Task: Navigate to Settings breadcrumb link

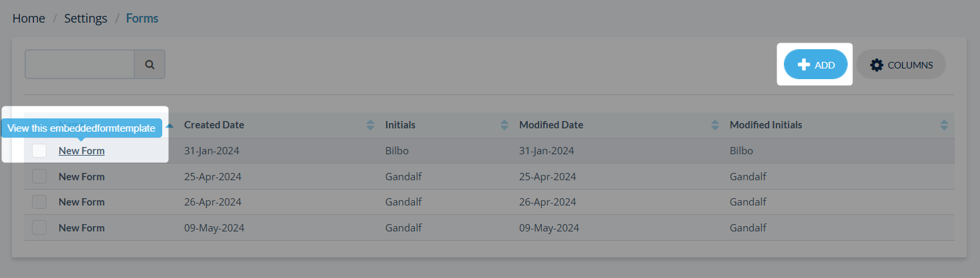Action: (85, 18)
